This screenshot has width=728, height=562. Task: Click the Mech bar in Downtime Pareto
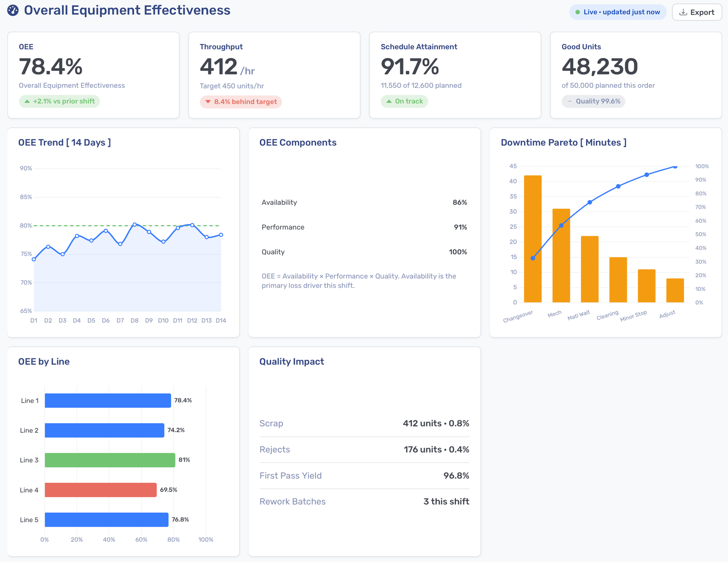click(x=561, y=256)
